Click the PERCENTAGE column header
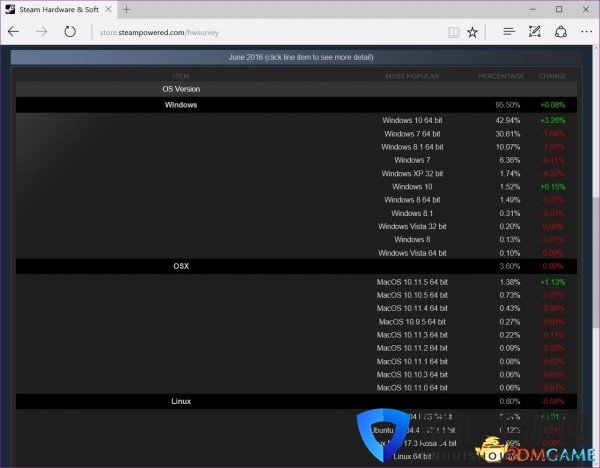 (x=501, y=76)
